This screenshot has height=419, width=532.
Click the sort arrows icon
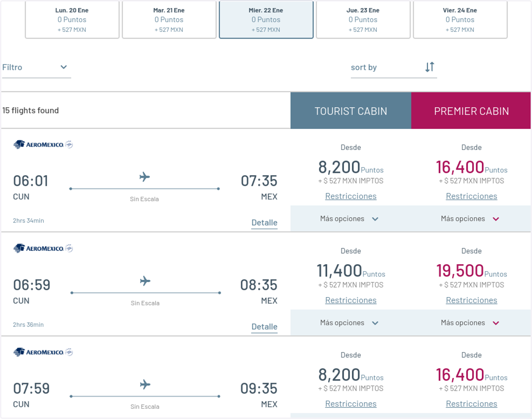430,67
